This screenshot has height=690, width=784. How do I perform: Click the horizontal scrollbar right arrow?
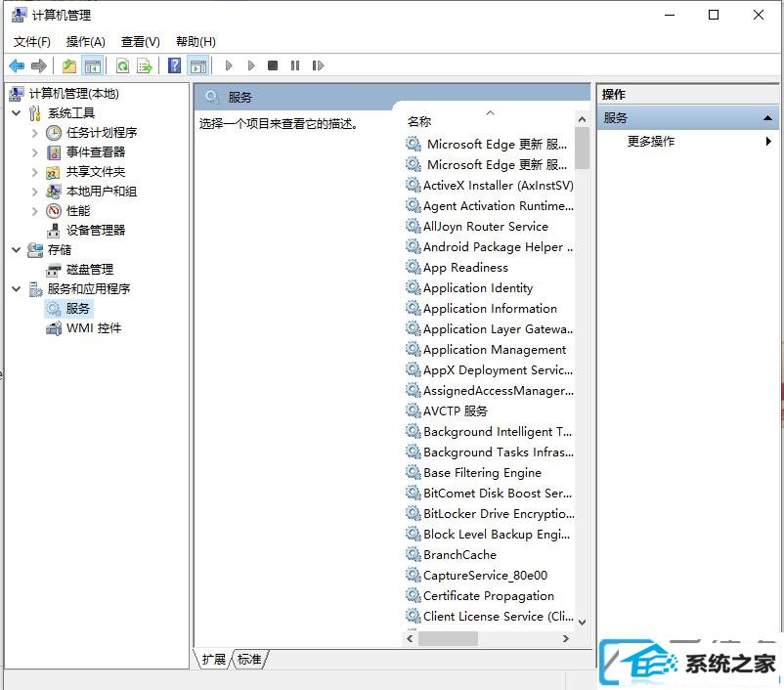point(565,638)
